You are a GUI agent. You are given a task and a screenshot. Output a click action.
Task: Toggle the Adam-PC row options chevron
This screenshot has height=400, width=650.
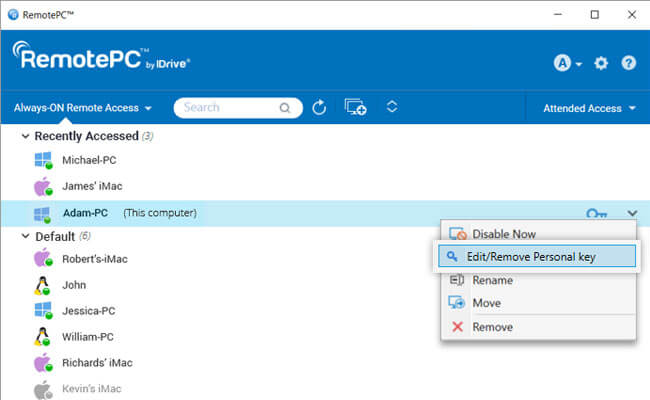coord(632,213)
